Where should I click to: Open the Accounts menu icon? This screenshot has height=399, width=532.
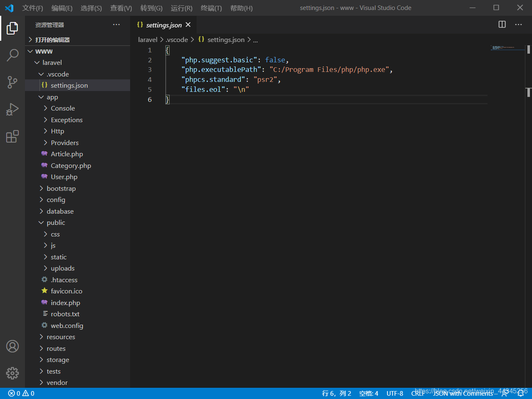(12, 346)
